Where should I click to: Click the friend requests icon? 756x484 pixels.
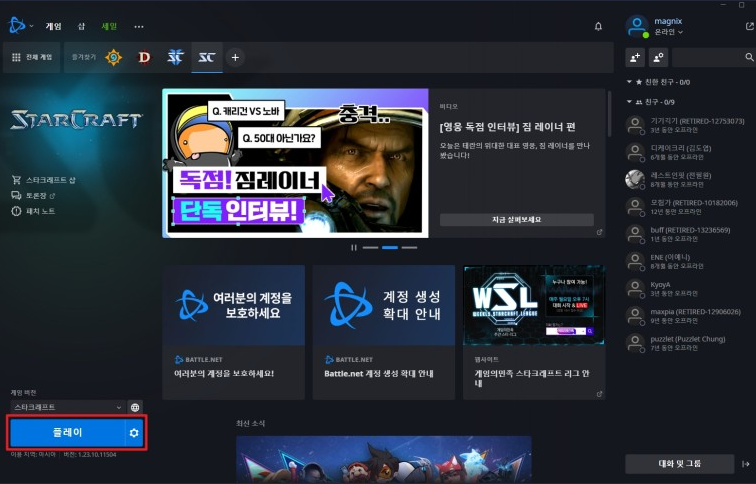pos(659,57)
